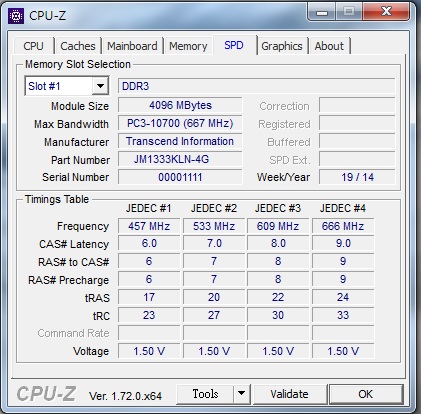Image resolution: width=421 pixels, height=415 pixels.
Task: Click tRAS value 24 under JEDEC #4
Action: (x=343, y=297)
